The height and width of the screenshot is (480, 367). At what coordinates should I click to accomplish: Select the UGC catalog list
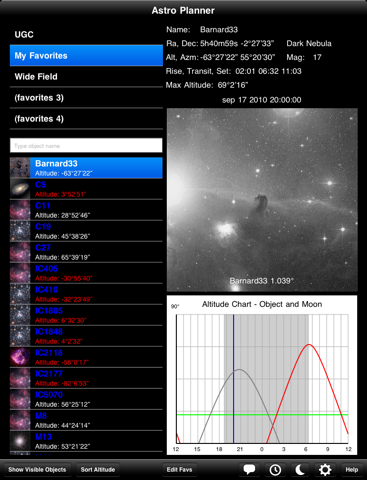(x=86, y=34)
